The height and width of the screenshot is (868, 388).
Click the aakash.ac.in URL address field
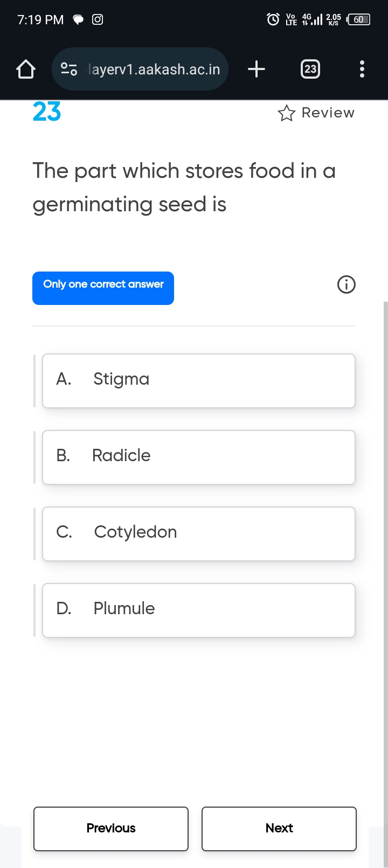(154, 70)
